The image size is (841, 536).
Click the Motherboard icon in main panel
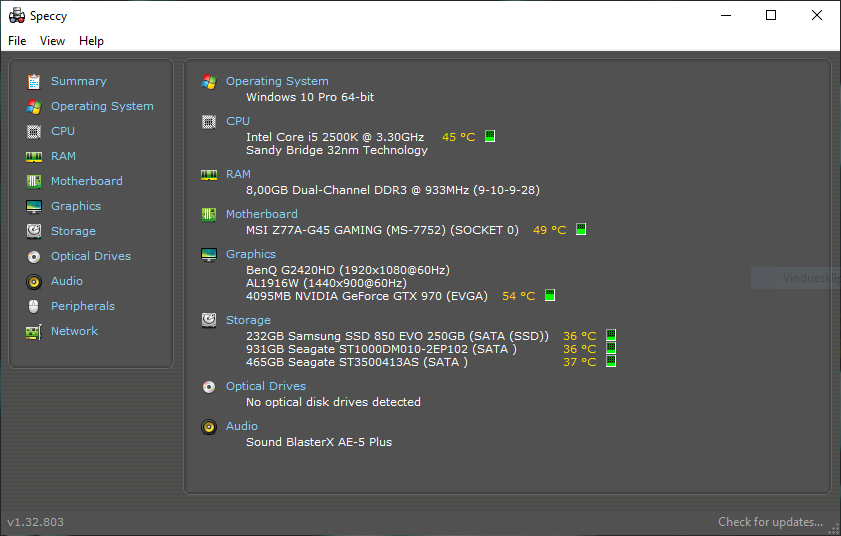click(x=209, y=215)
